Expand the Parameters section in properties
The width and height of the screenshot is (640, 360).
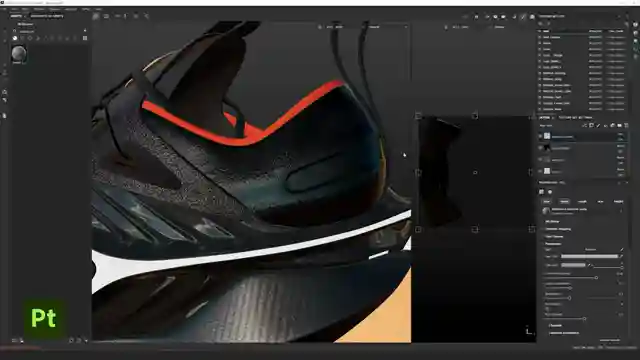(553, 244)
